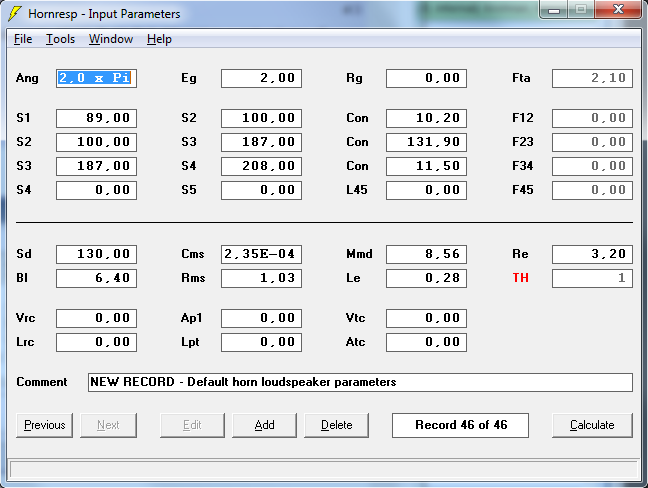Open the Help menu
Screen dimensions: 648x488
[159, 39]
